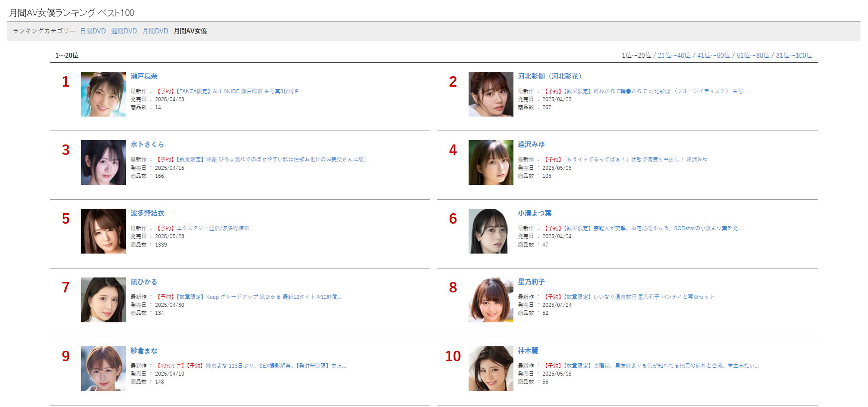Open the latest release link for rank 10
The image size is (868, 407).
pos(651,366)
